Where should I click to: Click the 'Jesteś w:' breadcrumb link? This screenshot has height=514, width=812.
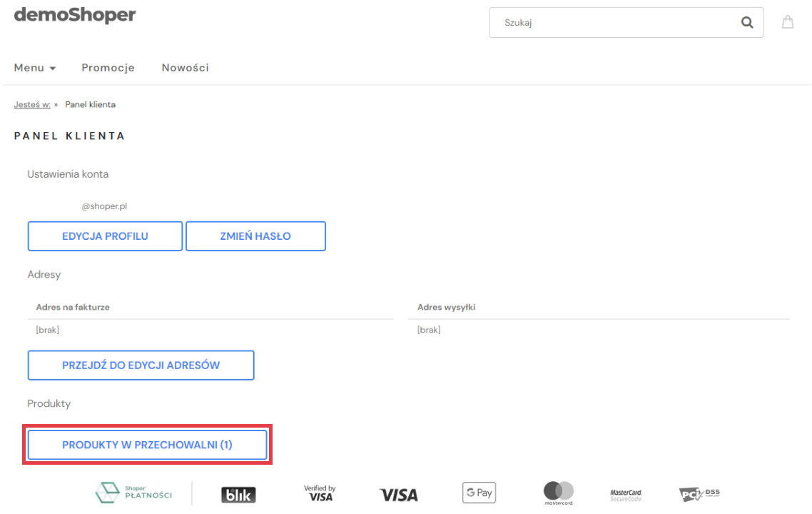coord(32,104)
